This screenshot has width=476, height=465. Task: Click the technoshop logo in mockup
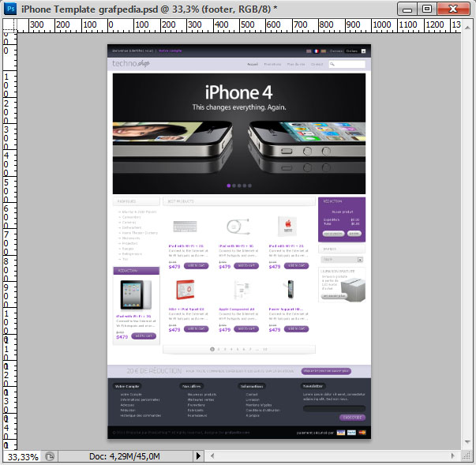[x=131, y=63]
